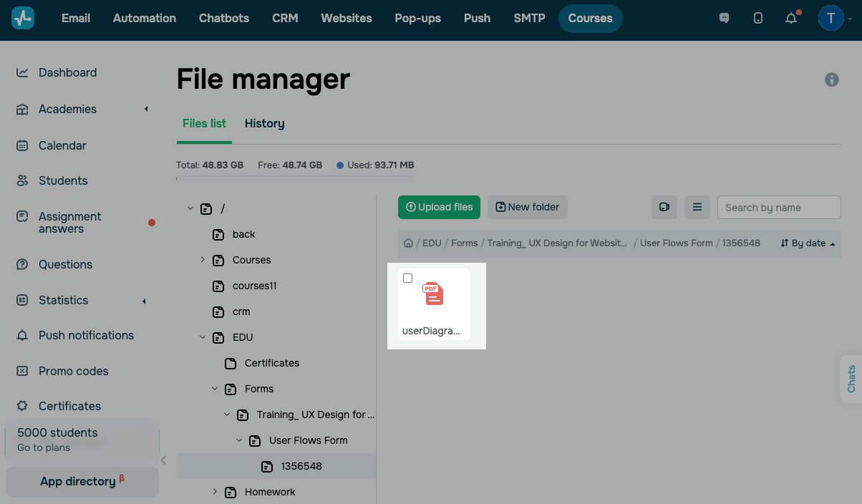
Task: Open the Automation menu item
Action: point(145,19)
